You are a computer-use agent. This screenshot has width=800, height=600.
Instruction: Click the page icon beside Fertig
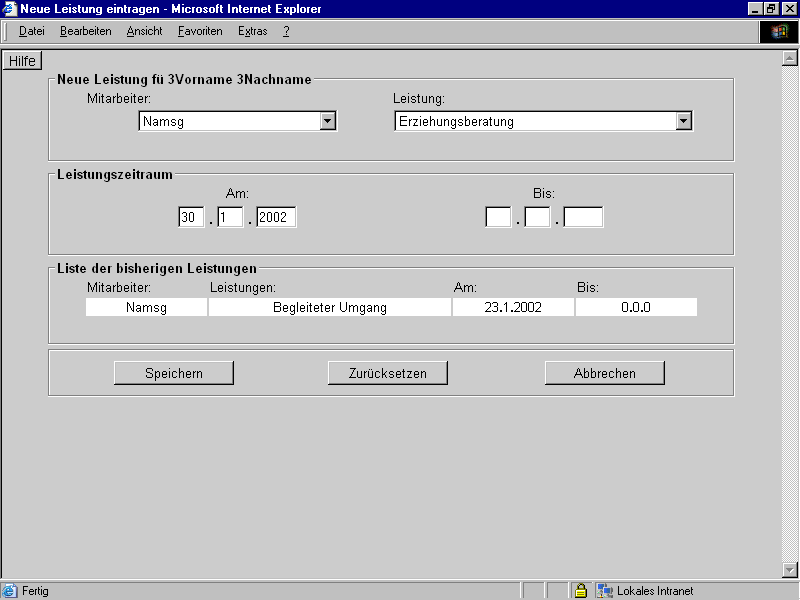tap(10, 591)
